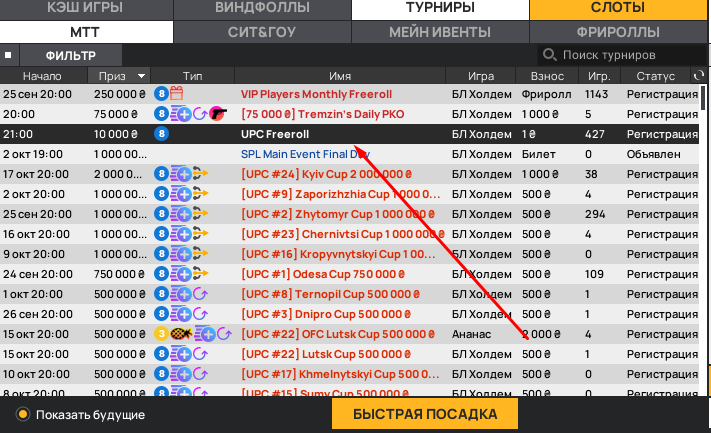Select the ФРИРОЛЛЫ sub-tab
Screen dimensions: 711x433
pyautogui.click(x=618, y=32)
